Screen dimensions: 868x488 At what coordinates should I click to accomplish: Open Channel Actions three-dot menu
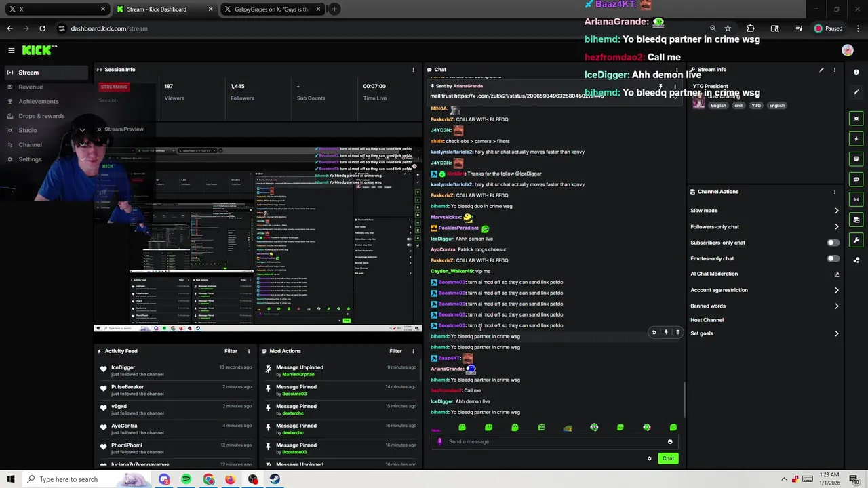point(835,192)
